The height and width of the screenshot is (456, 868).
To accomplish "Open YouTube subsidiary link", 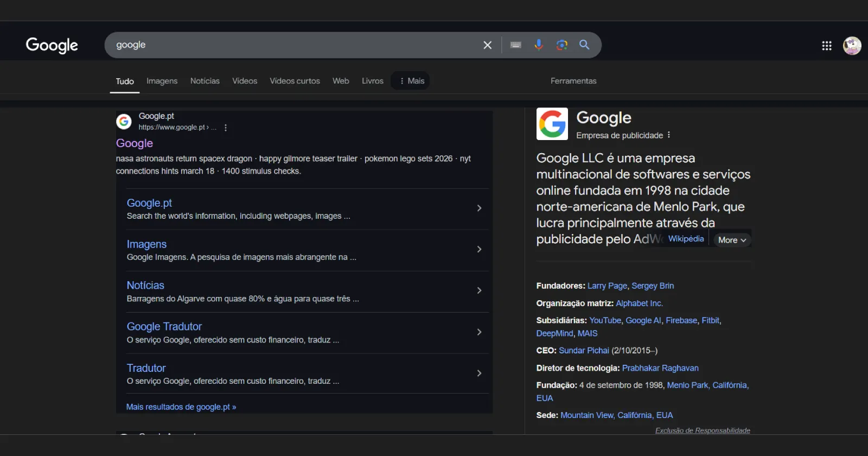I will pyautogui.click(x=605, y=320).
